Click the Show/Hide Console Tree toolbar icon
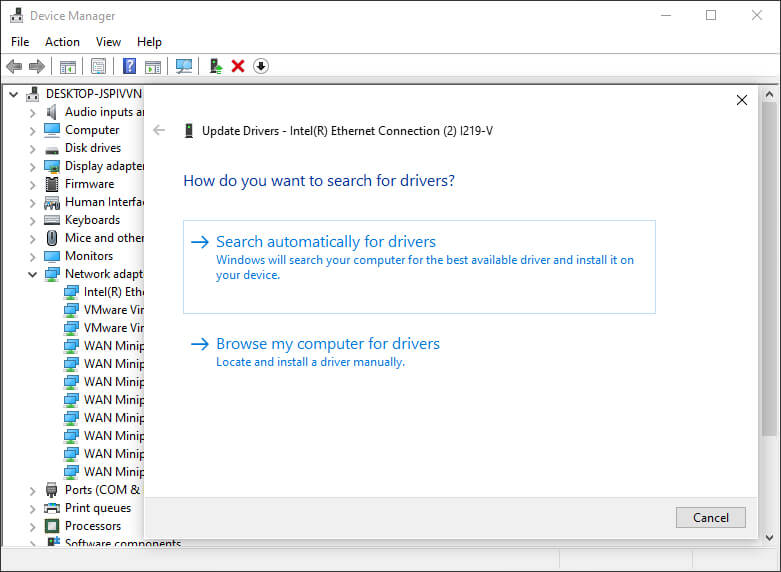This screenshot has height=572, width=781. [x=67, y=66]
